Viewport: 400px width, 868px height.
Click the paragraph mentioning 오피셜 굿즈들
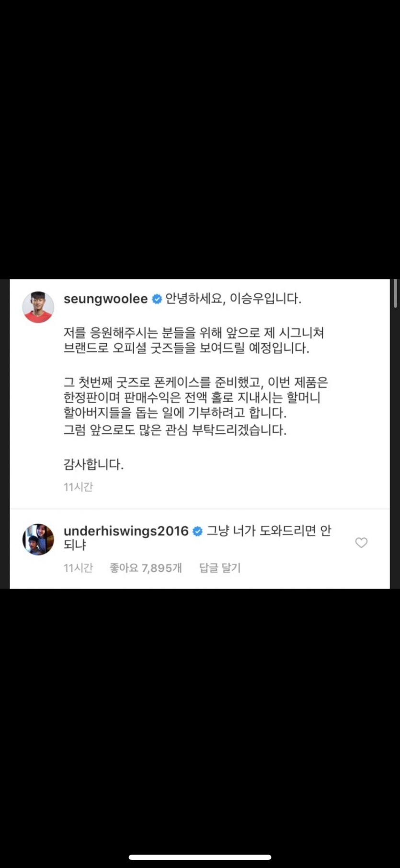(194, 340)
